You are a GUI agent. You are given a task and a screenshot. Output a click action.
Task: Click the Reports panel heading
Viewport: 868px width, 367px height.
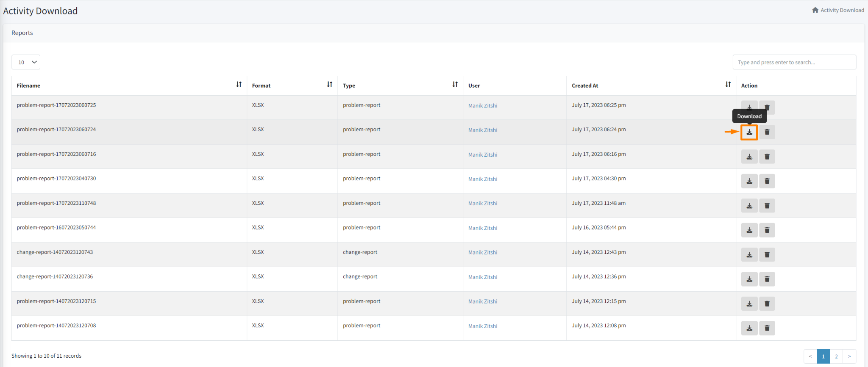22,33
